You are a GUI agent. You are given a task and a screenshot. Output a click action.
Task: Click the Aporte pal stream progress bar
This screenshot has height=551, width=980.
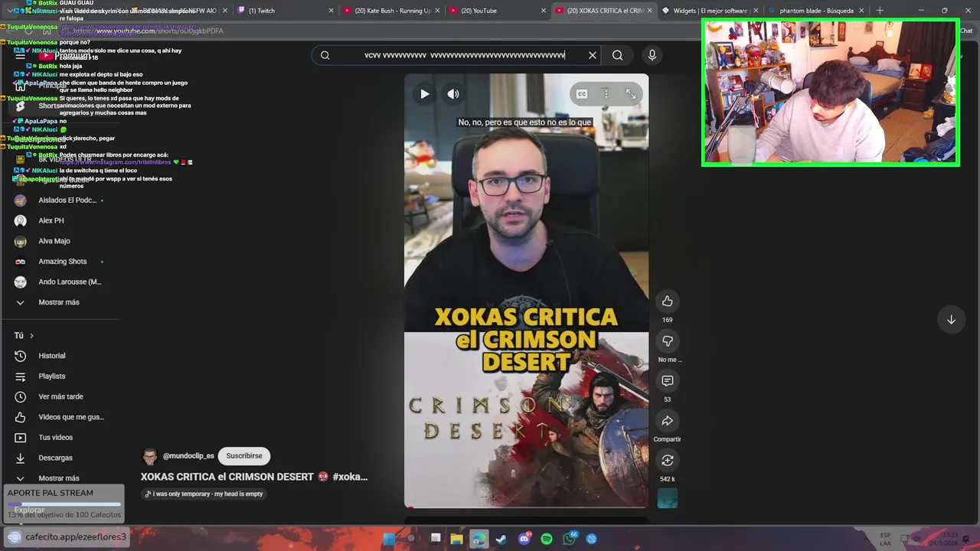(x=64, y=504)
